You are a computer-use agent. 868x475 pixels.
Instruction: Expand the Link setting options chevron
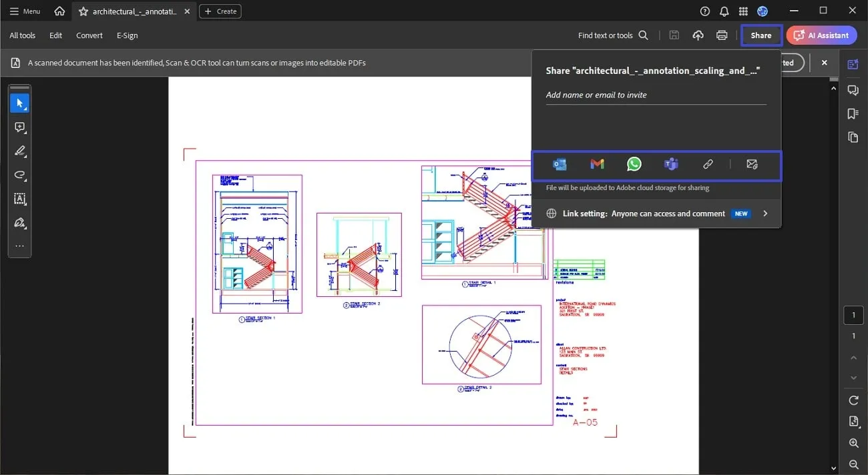765,213
